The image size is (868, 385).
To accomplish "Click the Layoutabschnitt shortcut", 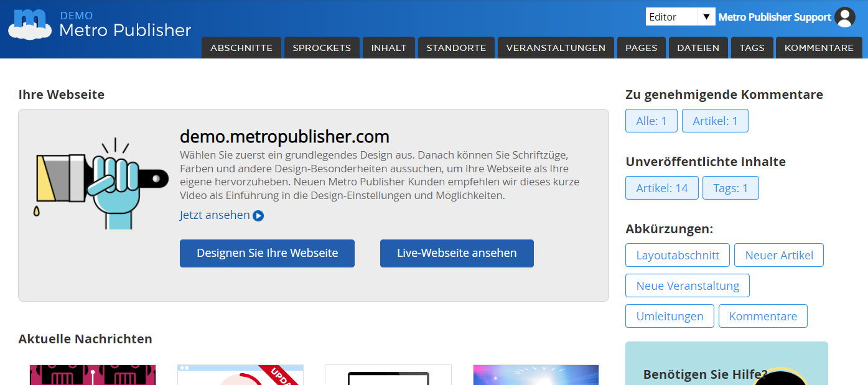I will pos(678,255).
